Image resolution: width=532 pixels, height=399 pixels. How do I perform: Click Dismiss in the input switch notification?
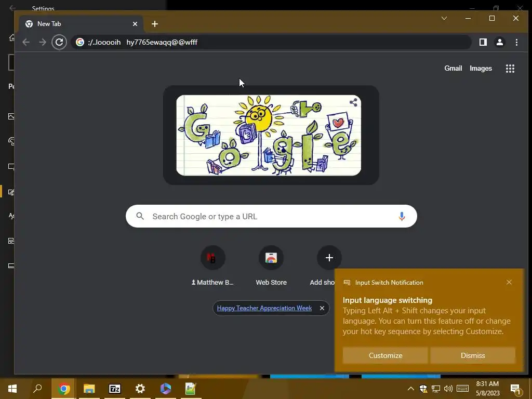coord(473,355)
